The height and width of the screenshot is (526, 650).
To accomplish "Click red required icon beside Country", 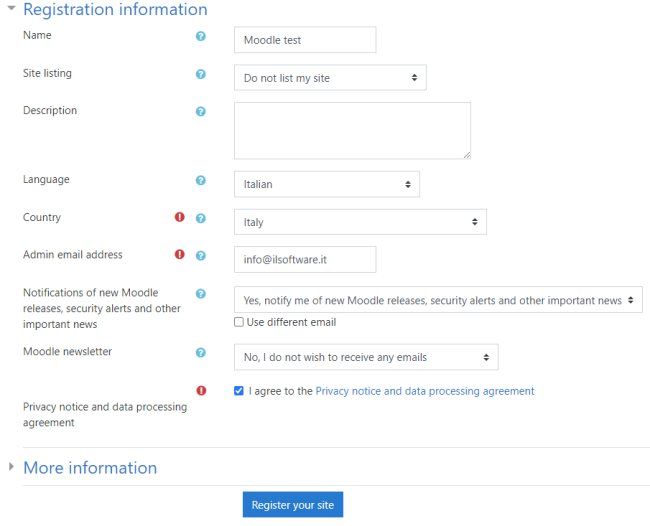I will pos(180,217).
